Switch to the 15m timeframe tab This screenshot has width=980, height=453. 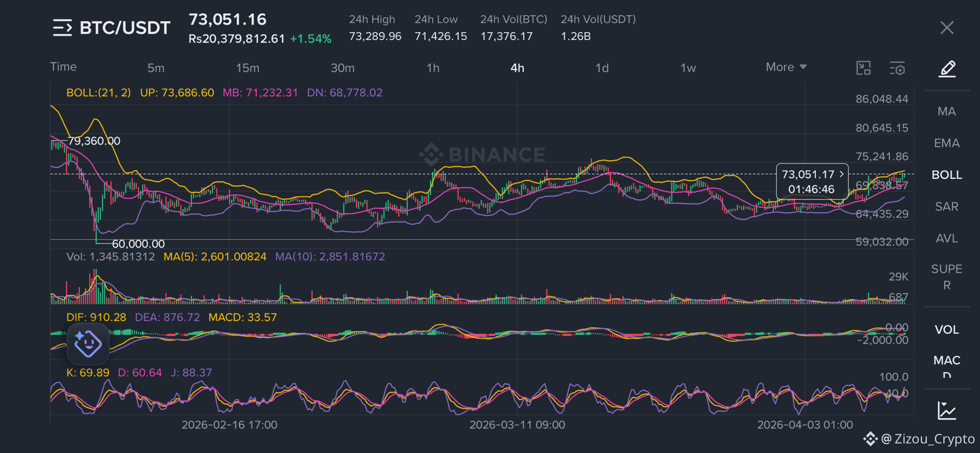(248, 68)
